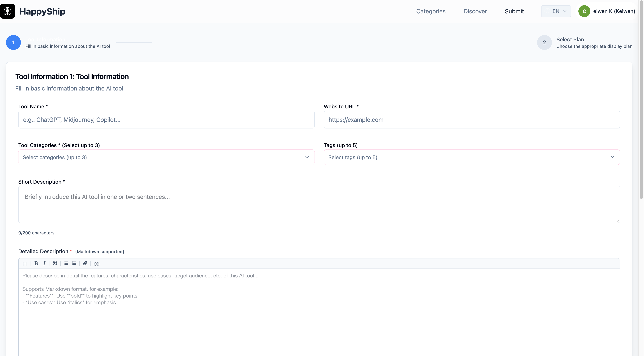The width and height of the screenshot is (644, 356).
Task: Click the Short Description text area
Action: [319, 204]
